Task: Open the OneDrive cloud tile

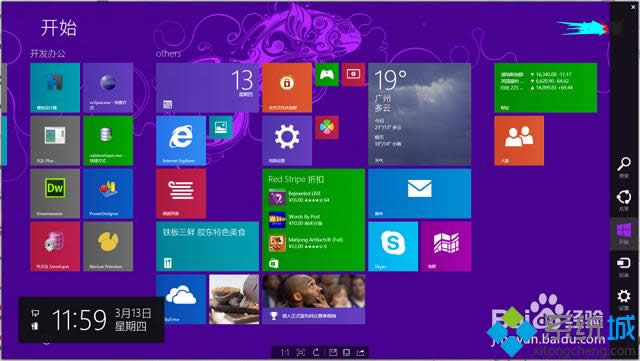Action: click(x=181, y=299)
